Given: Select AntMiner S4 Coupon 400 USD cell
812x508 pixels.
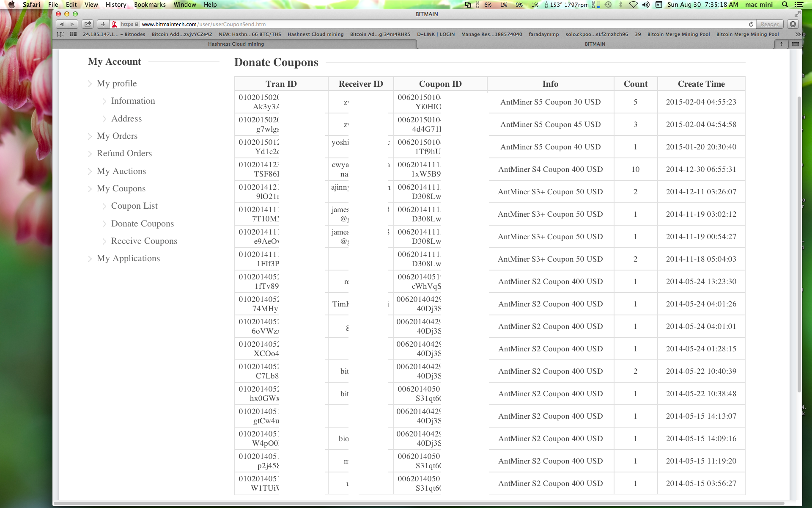Looking at the screenshot, I should [550, 169].
